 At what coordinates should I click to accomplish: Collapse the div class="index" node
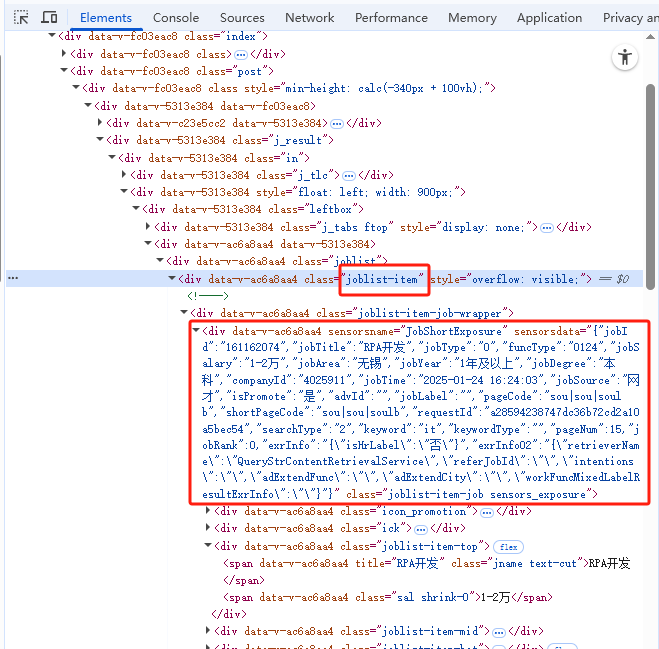pos(52,35)
